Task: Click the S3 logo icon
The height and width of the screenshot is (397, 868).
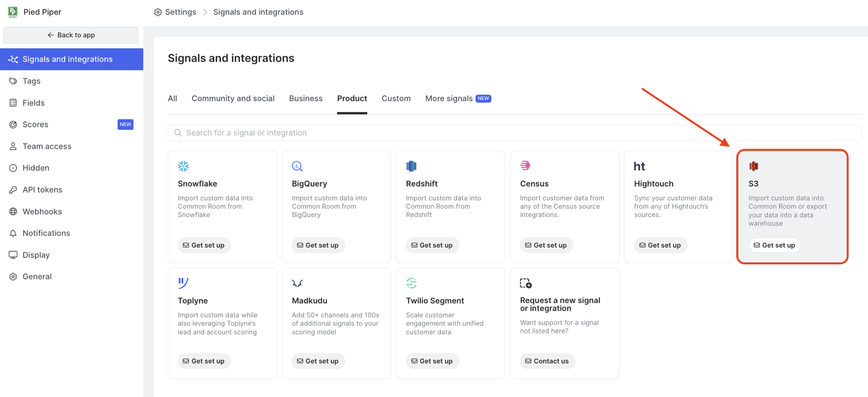Action: [x=754, y=166]
